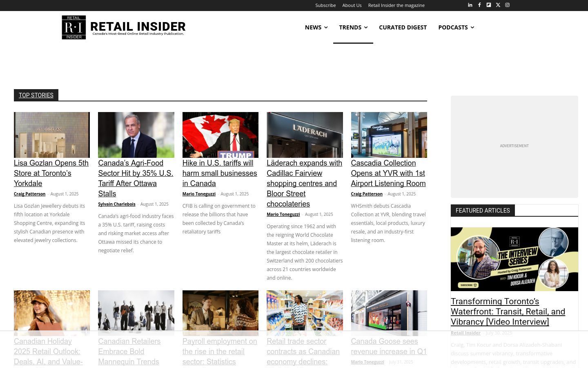
Task: Click the sidebar advertisement box
Action: click(x=514, y=147)
